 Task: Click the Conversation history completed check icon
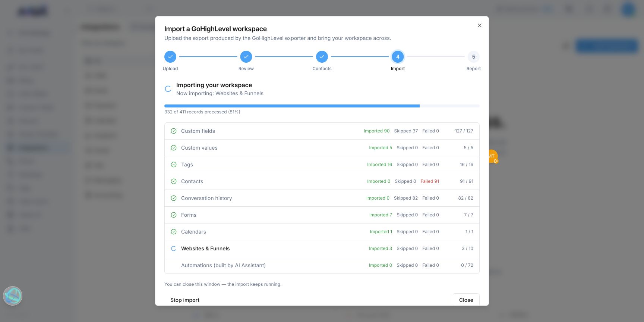[174, 198]
